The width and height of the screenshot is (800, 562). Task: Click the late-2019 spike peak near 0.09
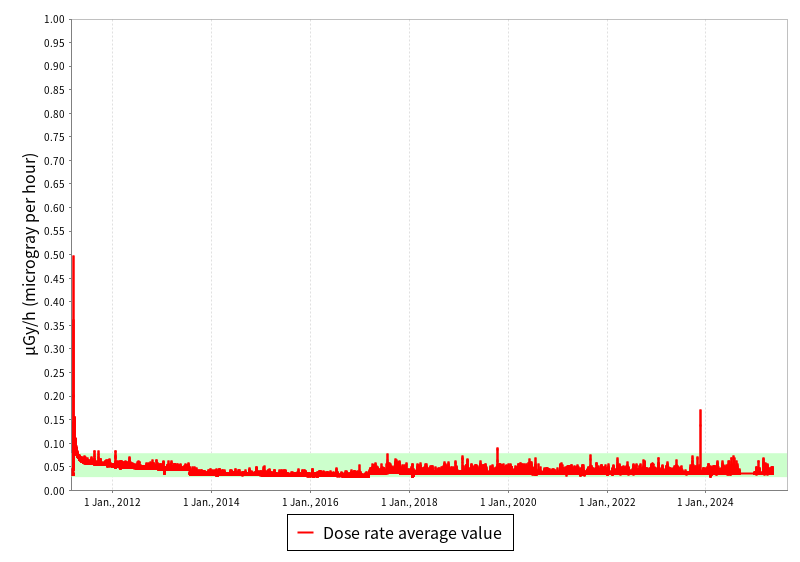pos(497,449)
